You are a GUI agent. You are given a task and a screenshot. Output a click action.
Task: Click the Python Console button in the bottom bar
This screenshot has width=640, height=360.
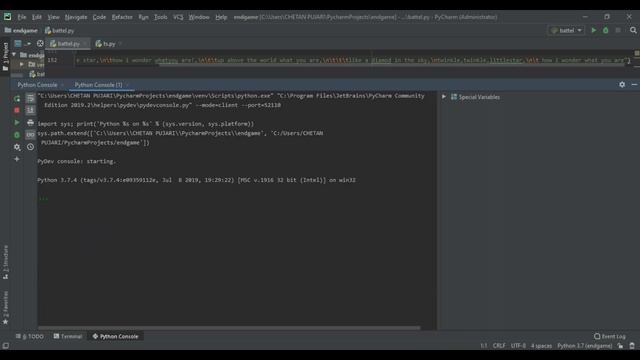pyautogui.click(x=116, y=336)
